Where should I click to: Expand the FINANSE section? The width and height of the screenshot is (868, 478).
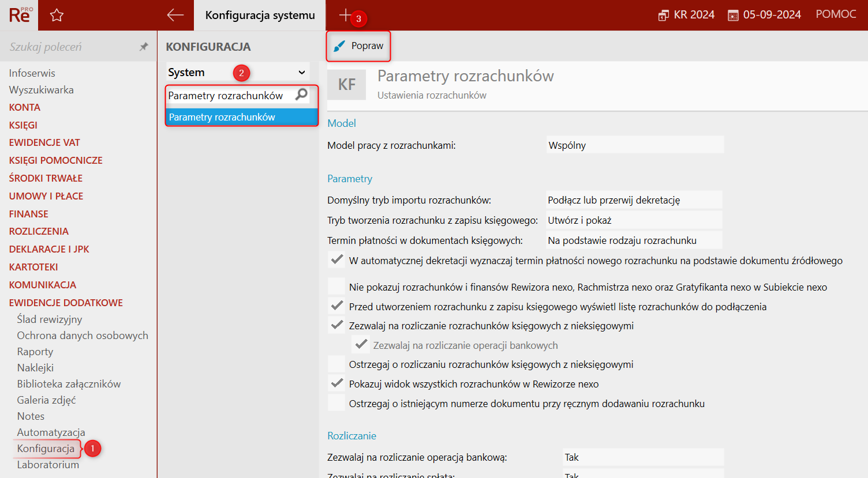tap(29, 214)
